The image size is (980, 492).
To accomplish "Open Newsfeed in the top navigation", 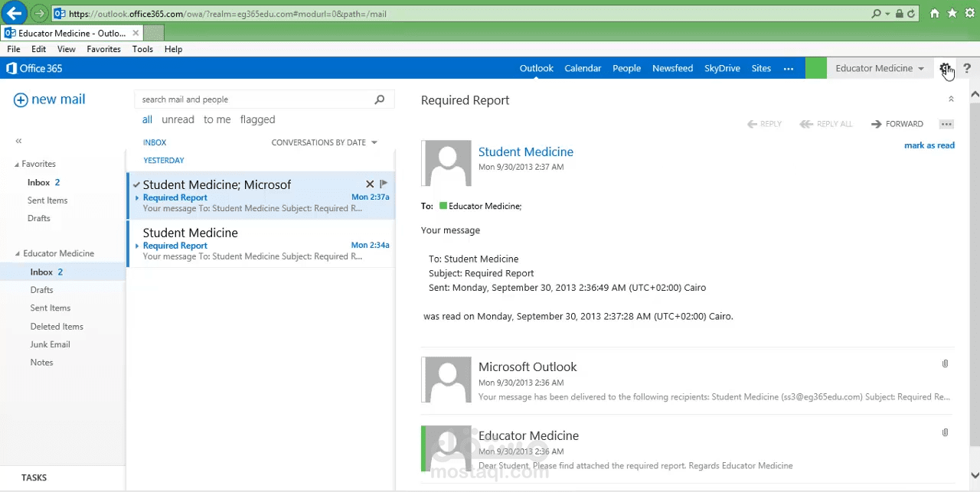I will pyautogui.click(x=672, y=68).
